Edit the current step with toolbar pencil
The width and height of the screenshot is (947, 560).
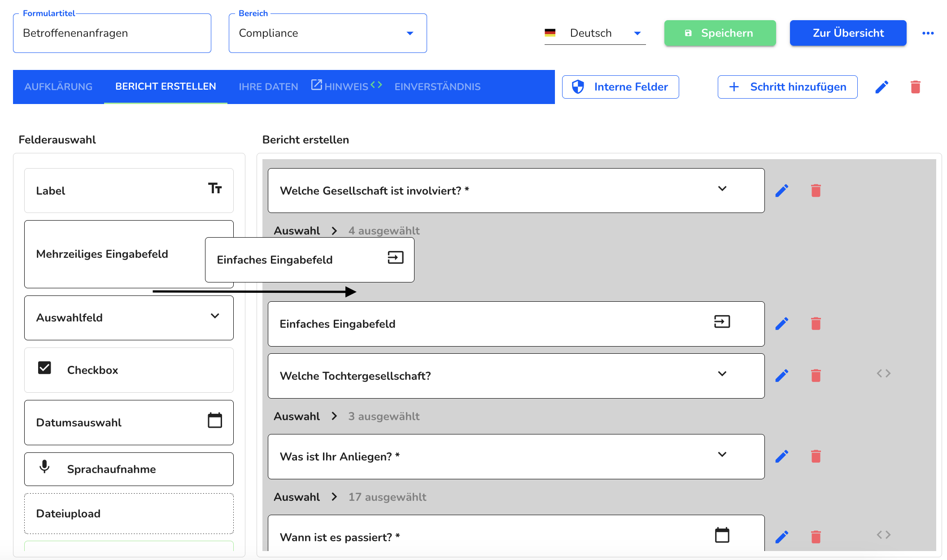click(x=882, y=87)
